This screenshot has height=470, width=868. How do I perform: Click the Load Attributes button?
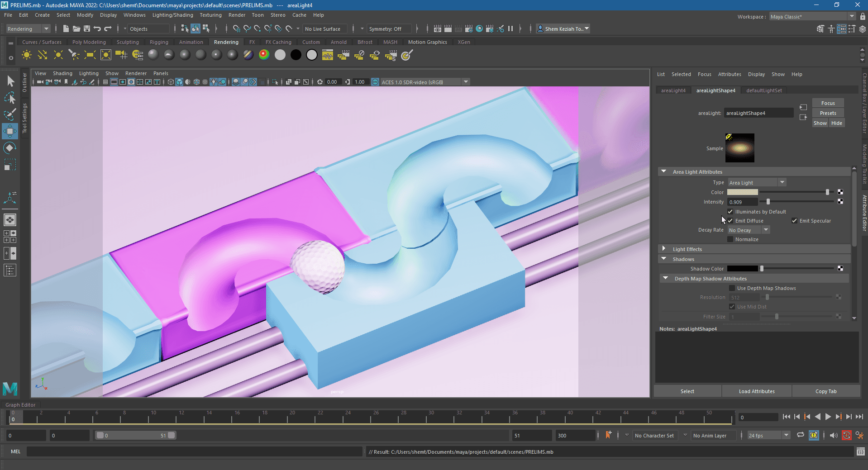(x=756, y=391)
